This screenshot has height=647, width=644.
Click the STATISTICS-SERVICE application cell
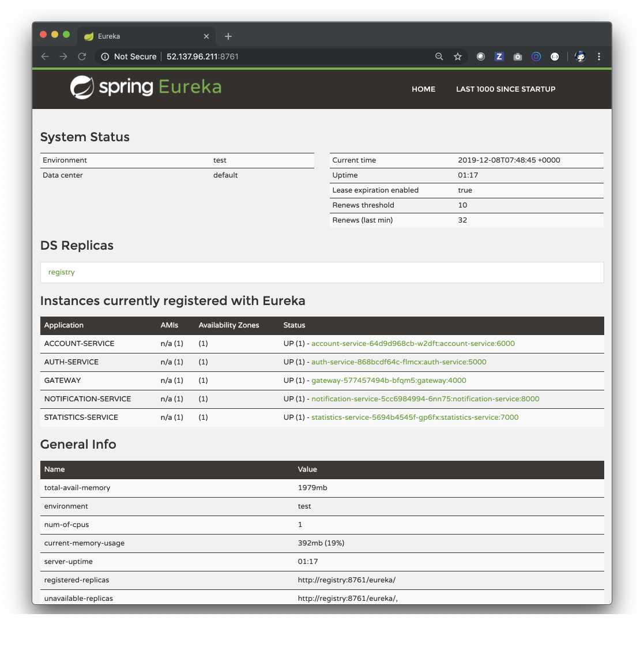81,417
